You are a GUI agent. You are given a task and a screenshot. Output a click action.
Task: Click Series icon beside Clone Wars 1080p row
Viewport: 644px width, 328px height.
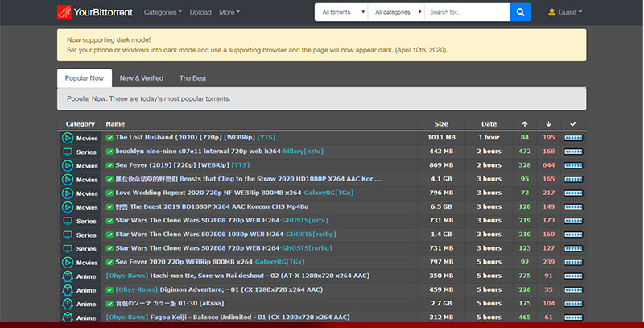68,235
